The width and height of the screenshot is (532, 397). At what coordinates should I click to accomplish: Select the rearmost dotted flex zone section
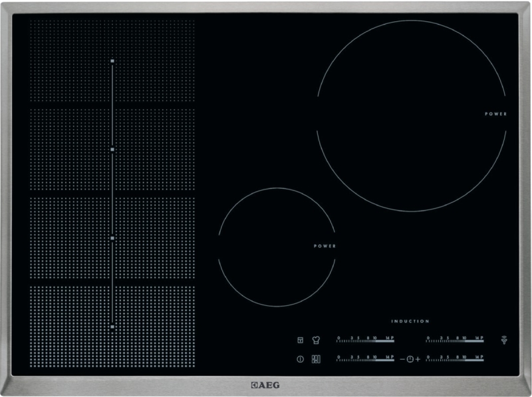point(112,61)
